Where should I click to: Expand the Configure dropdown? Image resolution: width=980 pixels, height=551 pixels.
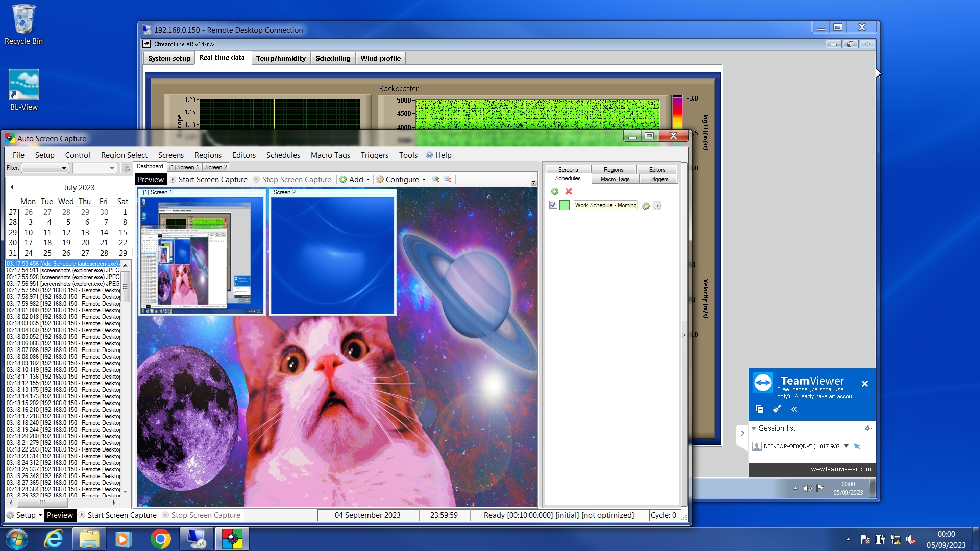point(402,180)
